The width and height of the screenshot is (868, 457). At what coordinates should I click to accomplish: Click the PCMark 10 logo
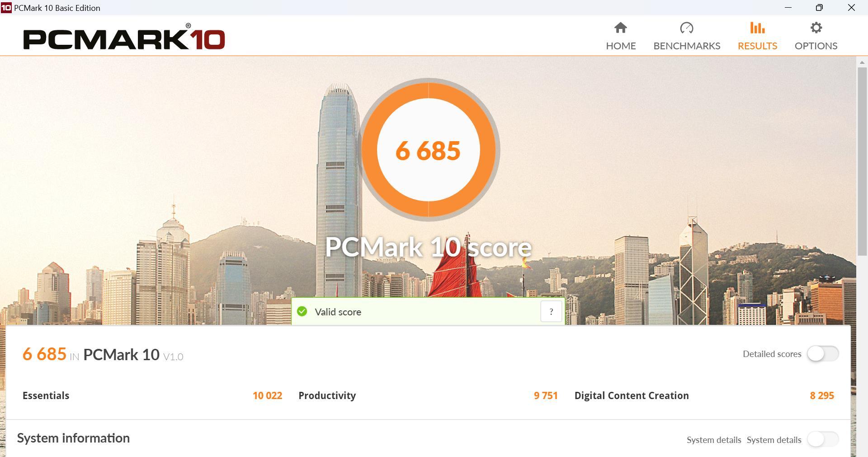[124, 37]
